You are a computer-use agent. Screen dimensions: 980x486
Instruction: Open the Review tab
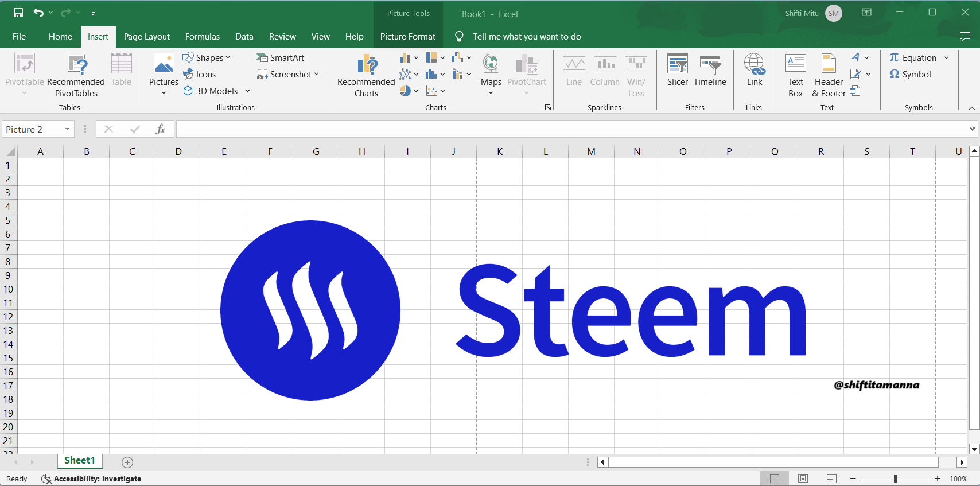tap(283, 36)
